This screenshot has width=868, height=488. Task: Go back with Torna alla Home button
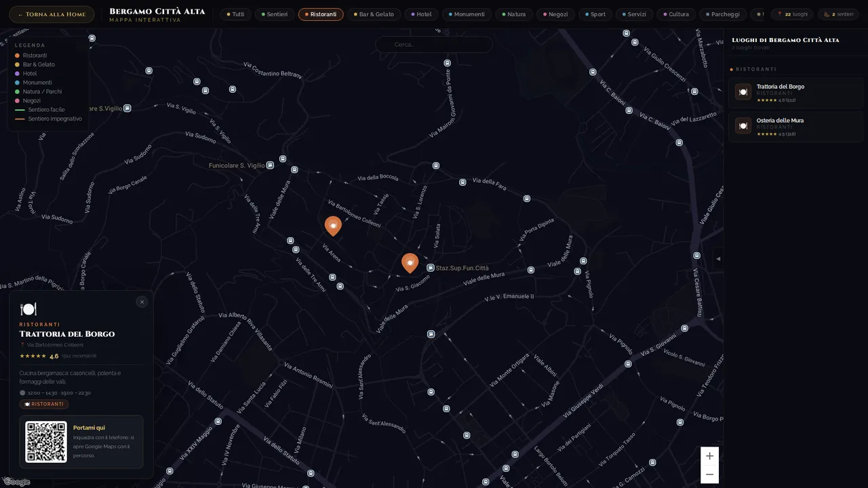tap(52, 14)
